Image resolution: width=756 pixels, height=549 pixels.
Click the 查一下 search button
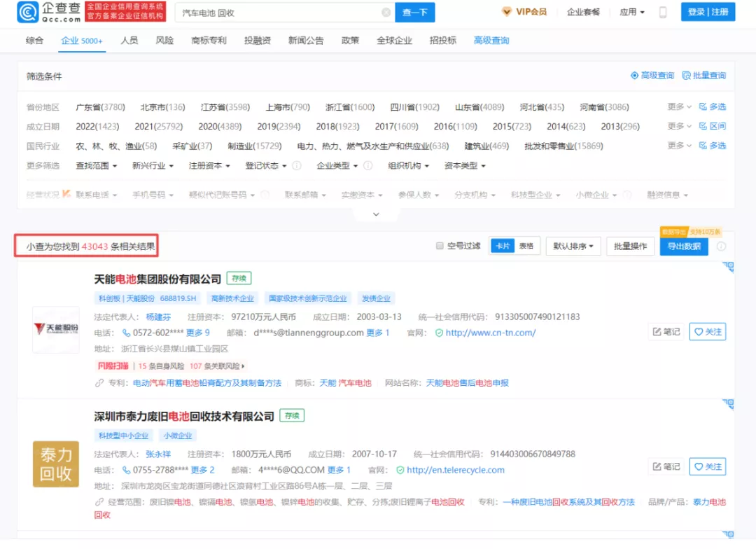coord(414,13)
